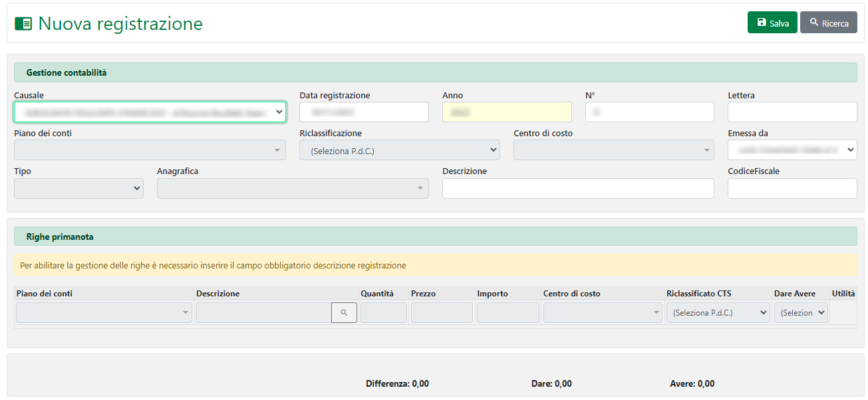Viewport: 868px width, 400px height.
Task: Click the Anno input field
Action: coord(506,112)
